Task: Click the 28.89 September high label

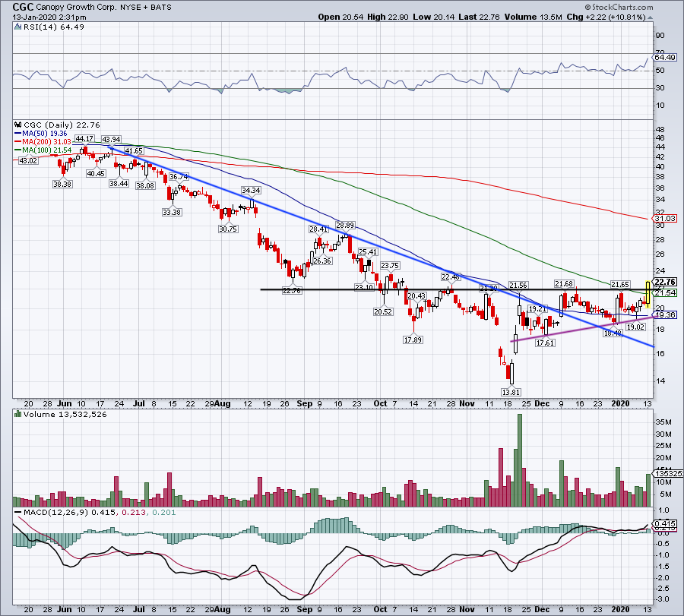Action: [344, 225]
